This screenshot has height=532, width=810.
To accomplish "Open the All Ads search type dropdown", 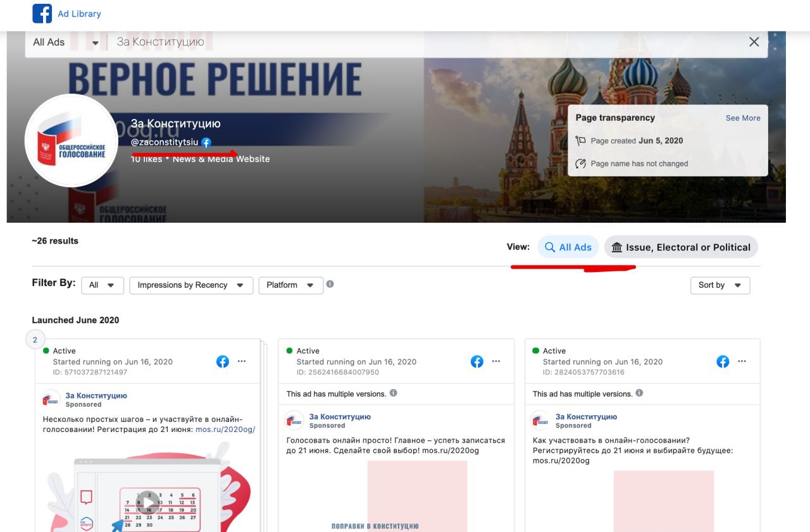I will pyautogui.click(x=66, y=42).
